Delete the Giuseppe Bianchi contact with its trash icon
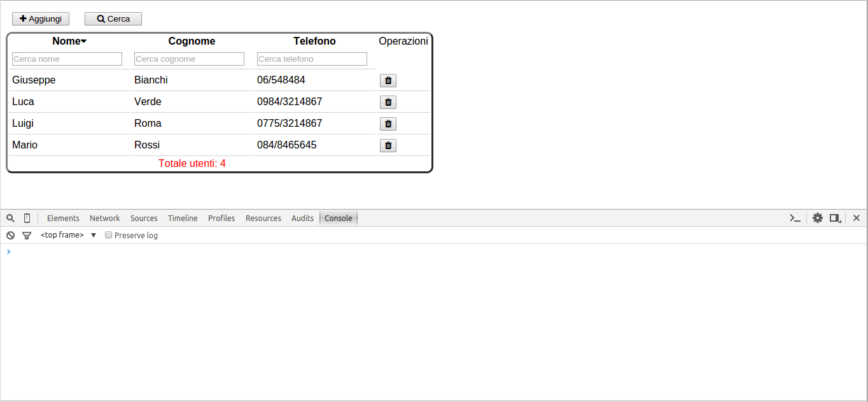 tap(388, 80)
